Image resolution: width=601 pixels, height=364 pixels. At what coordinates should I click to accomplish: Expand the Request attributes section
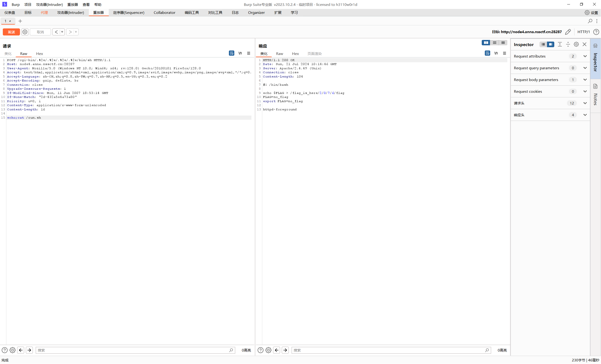(x=585, y=56)
